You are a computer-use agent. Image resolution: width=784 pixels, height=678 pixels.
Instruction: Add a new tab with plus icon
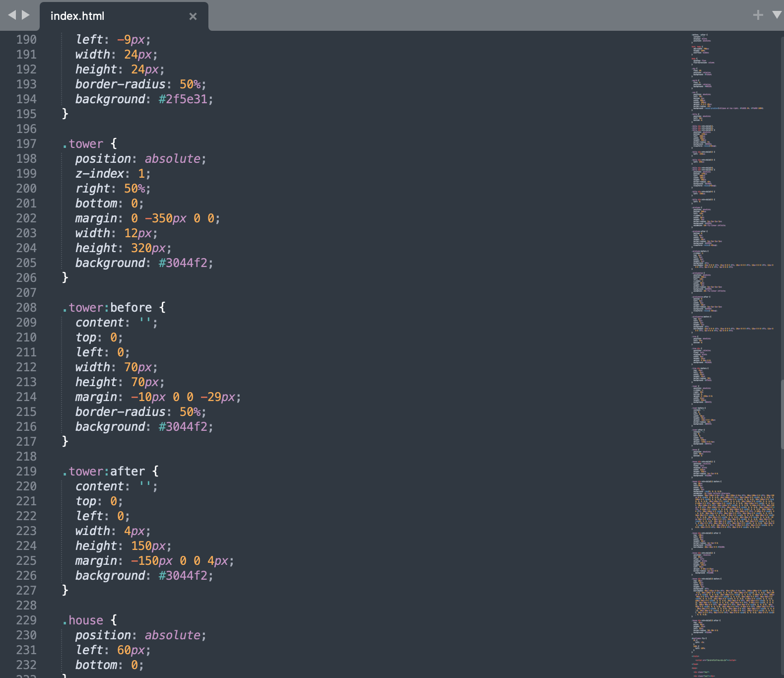point(758,15)
